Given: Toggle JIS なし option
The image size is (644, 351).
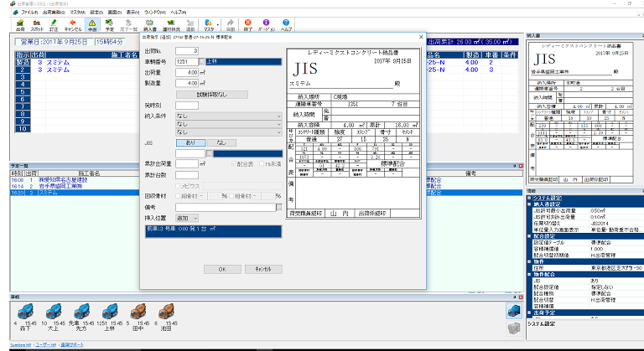Looking at the screenshot, I should [221, 143].
